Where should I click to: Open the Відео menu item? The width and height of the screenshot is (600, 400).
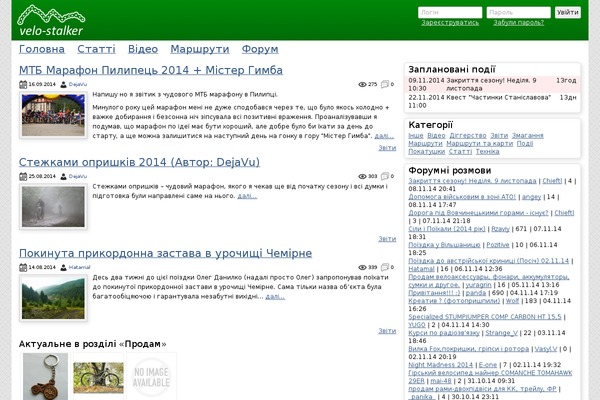pyautogui.click(x=143, y=49)
